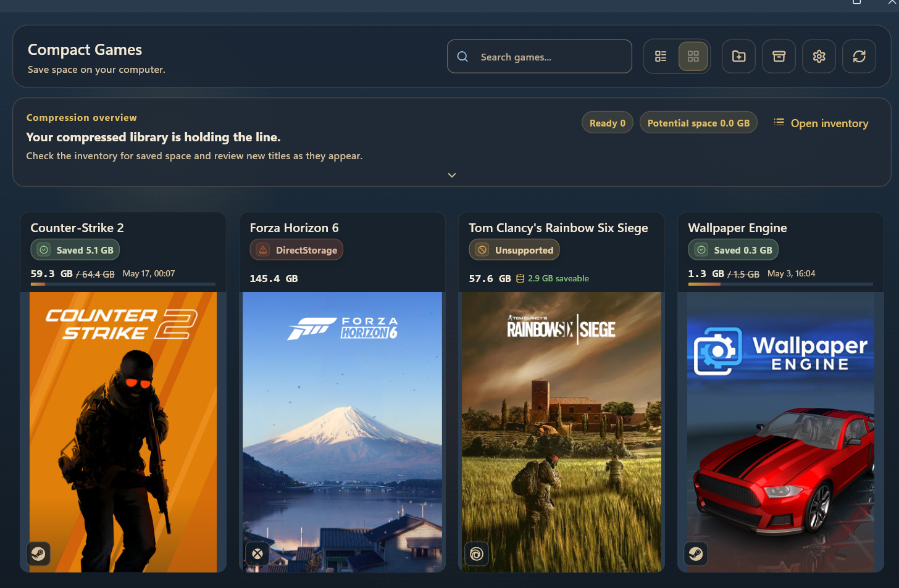Screen dimensions: 899x588
Task: Click Xbox icon on Forza Horizon 6 cover
Action: (257, 553)
